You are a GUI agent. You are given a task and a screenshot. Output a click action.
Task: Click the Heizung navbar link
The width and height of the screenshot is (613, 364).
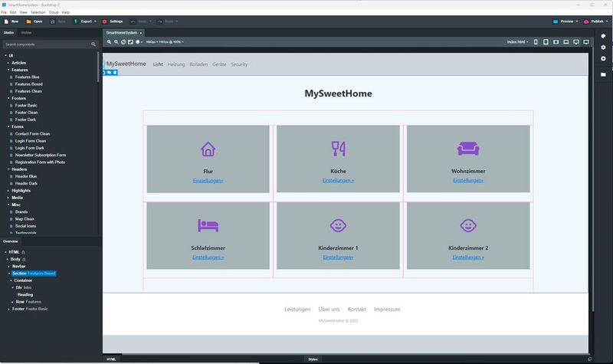(x=176, y=64)
